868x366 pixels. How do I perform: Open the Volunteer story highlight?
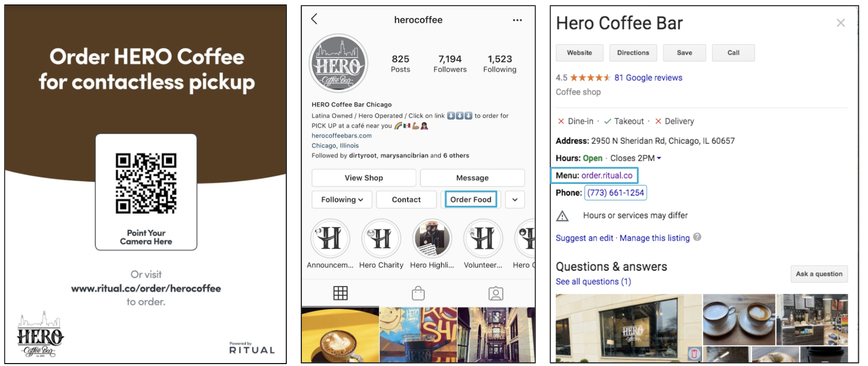click(x=483, y=239)
